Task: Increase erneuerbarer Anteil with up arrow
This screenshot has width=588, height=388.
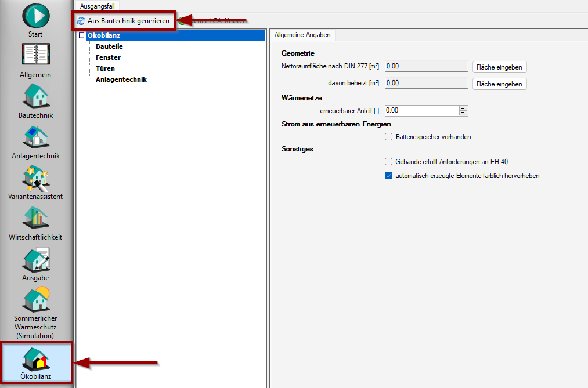Action: pyautogui.click(x=463, y=108)
